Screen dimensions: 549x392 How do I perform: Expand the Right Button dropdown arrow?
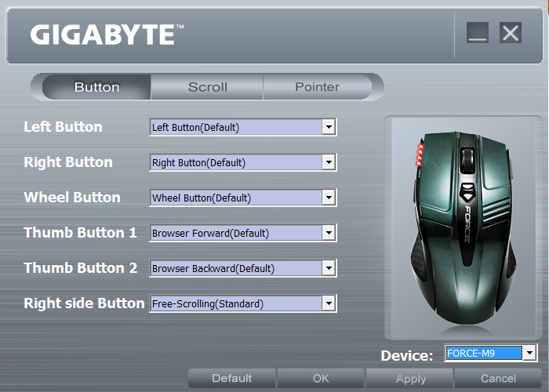click(329, 162)
